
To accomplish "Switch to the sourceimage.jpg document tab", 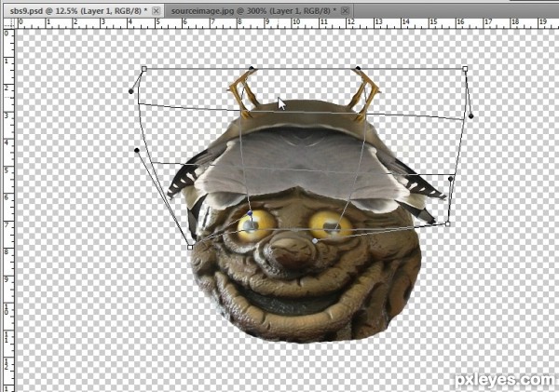I will click(x=260, y=11).
